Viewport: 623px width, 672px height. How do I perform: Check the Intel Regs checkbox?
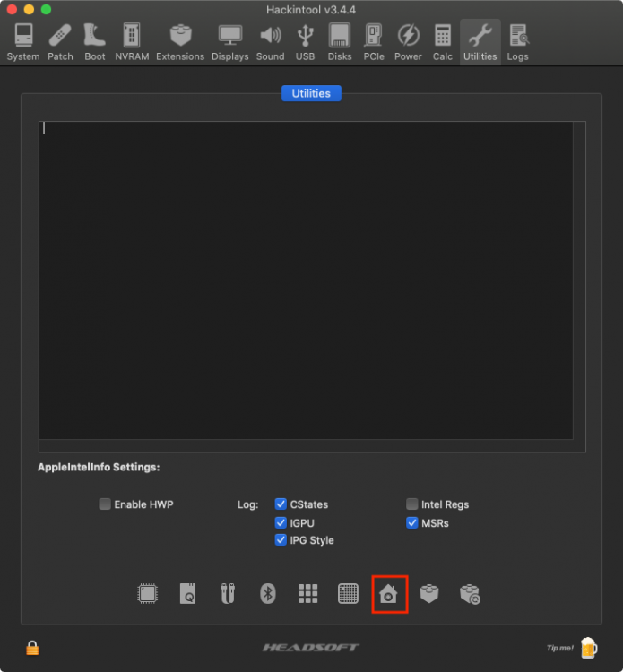coord(412,504)
